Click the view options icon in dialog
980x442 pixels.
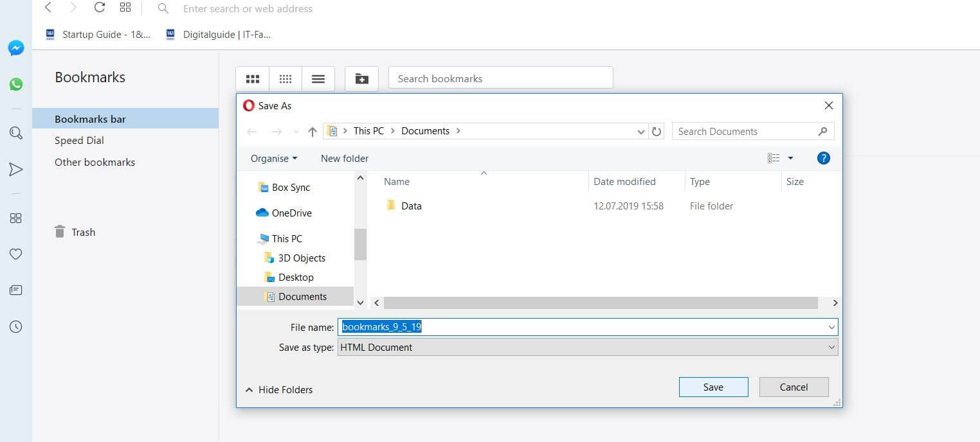click(774, 158)
